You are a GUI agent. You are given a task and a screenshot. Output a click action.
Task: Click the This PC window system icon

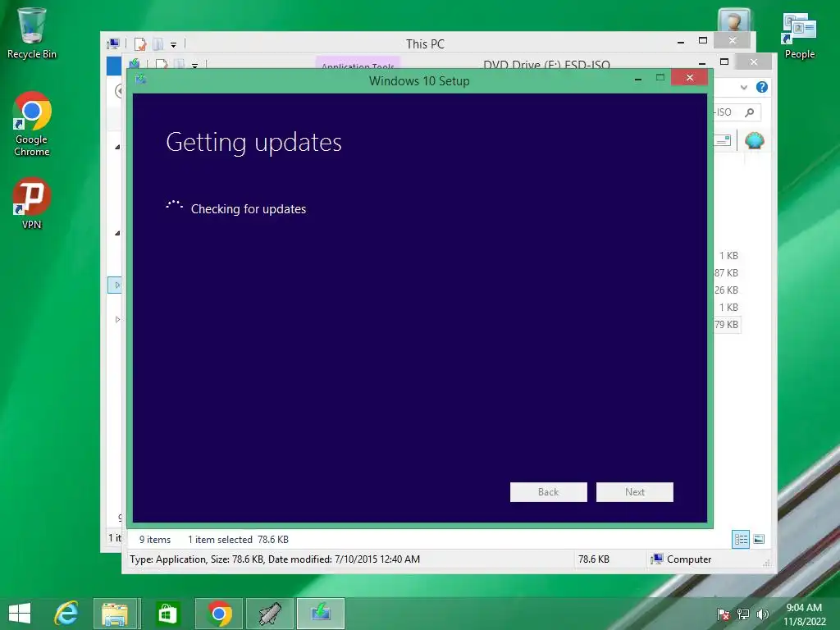113,44
